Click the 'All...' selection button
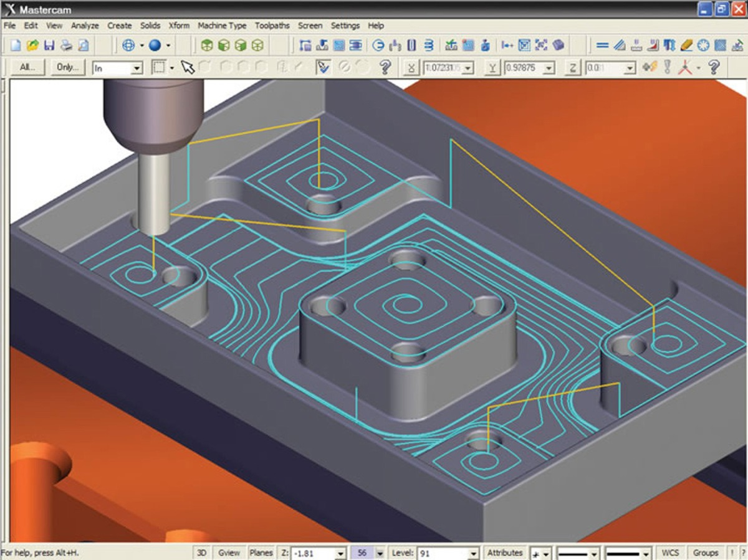748x560 pixels. point(27,67)
